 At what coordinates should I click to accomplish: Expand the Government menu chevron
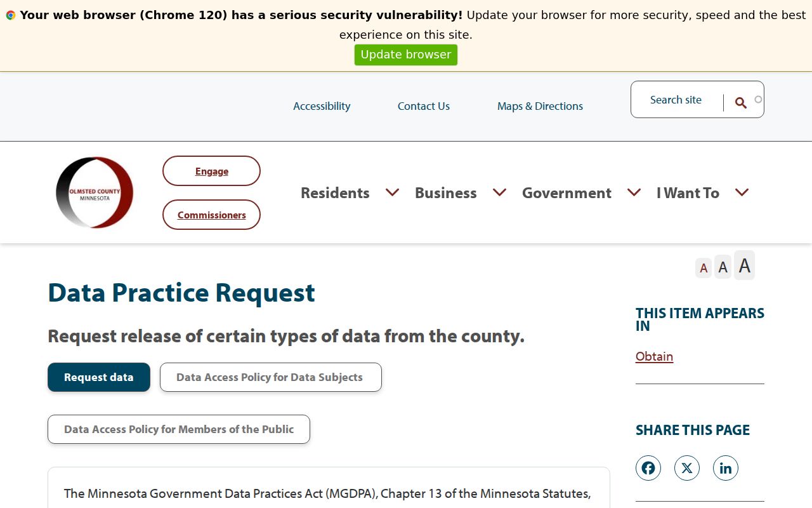tap(634, 192)
